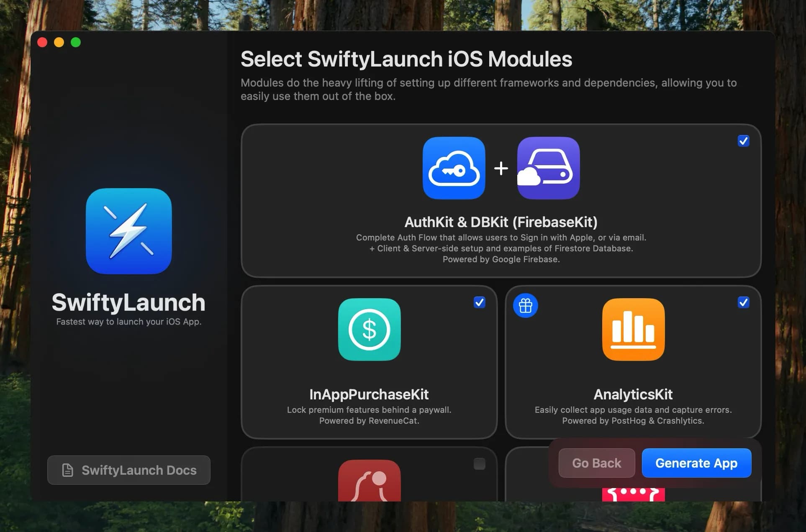The image size is (806, 532).
Task: Click the AnalyticsKit title text
Action: tap(633, 394)
